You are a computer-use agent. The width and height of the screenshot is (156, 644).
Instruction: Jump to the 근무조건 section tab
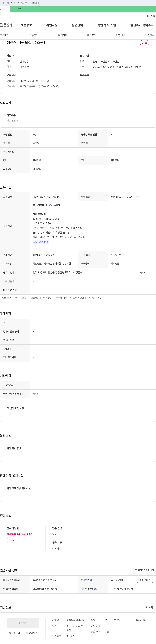tap(34, 35)
